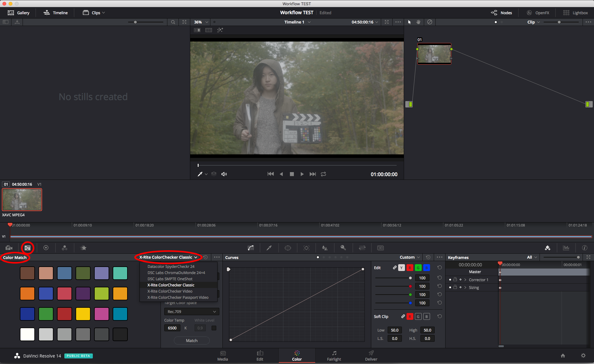Open the 3D stereoscopic palette
The height and width of the screenshot is (364, 594).
381,248
